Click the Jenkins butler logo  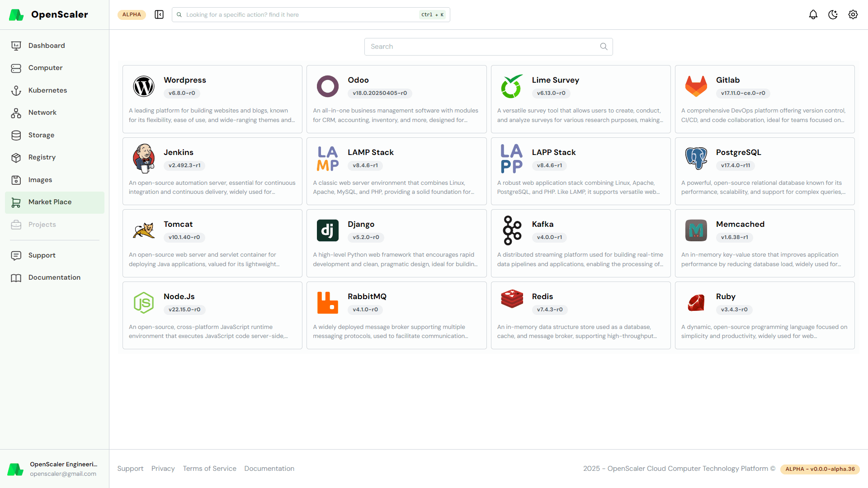coord(144,159)
